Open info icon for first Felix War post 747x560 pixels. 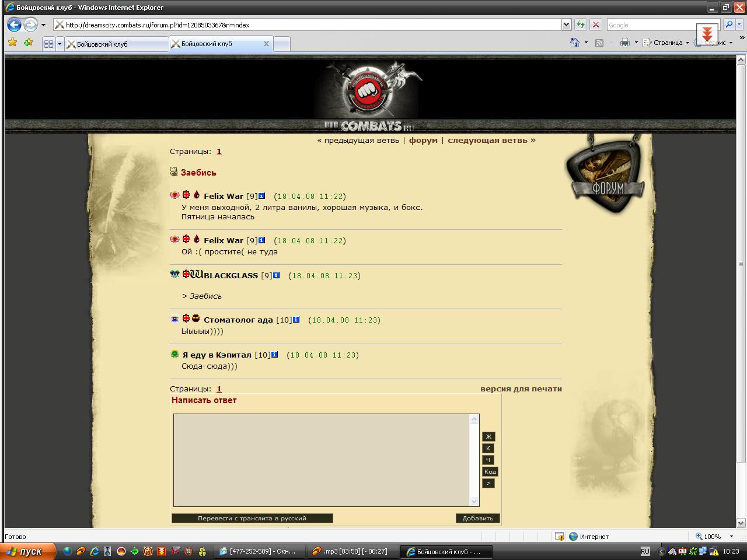click(261, 196)
